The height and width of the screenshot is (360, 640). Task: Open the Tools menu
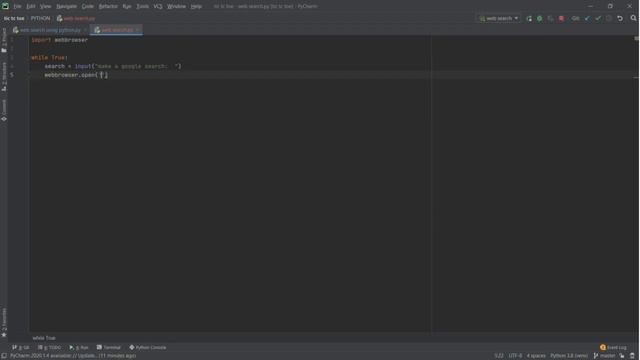(x=142, y=6)
